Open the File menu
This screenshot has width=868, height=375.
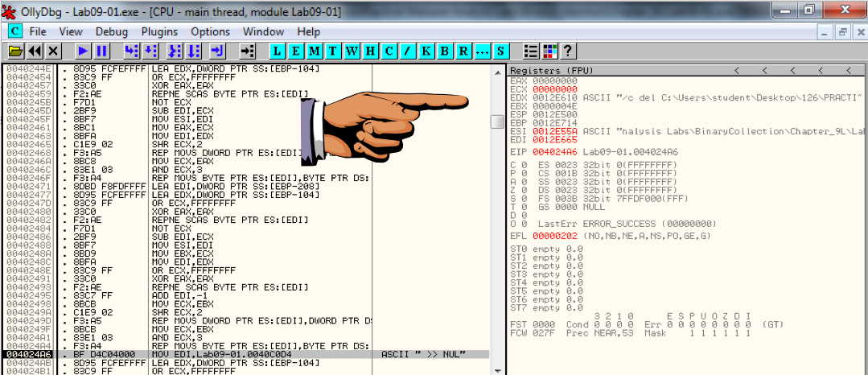pyautogui.click(x=38, y=31)
